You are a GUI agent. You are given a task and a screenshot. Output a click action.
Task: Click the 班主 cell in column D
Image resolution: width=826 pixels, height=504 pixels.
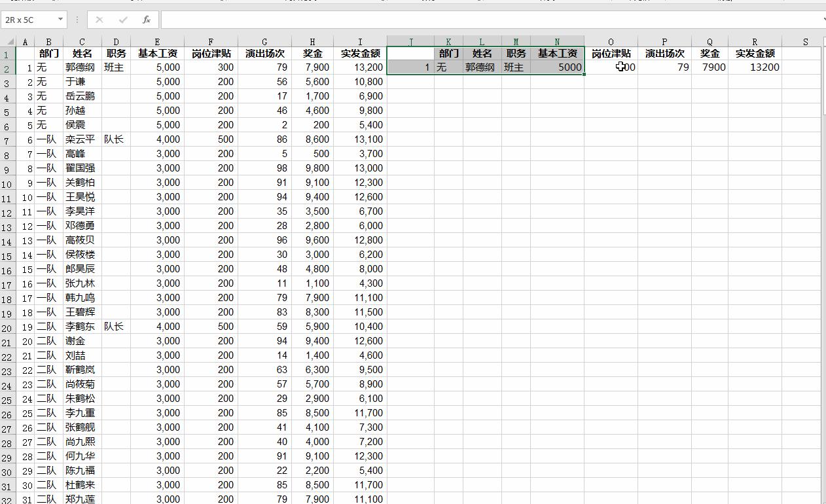point(116,67)
